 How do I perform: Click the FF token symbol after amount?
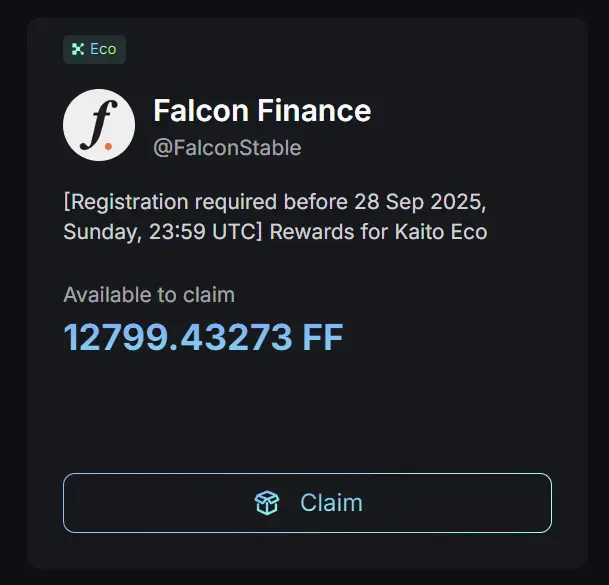323,337
